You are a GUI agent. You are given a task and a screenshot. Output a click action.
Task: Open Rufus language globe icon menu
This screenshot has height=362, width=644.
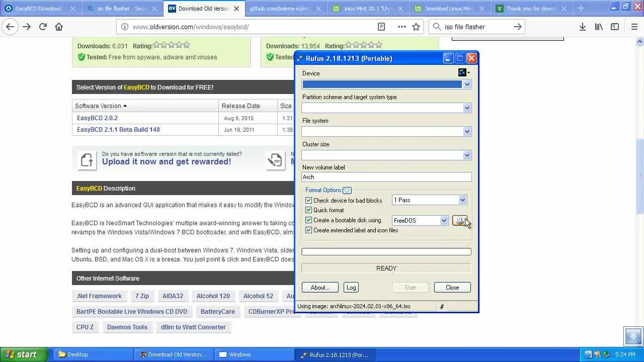464,73
